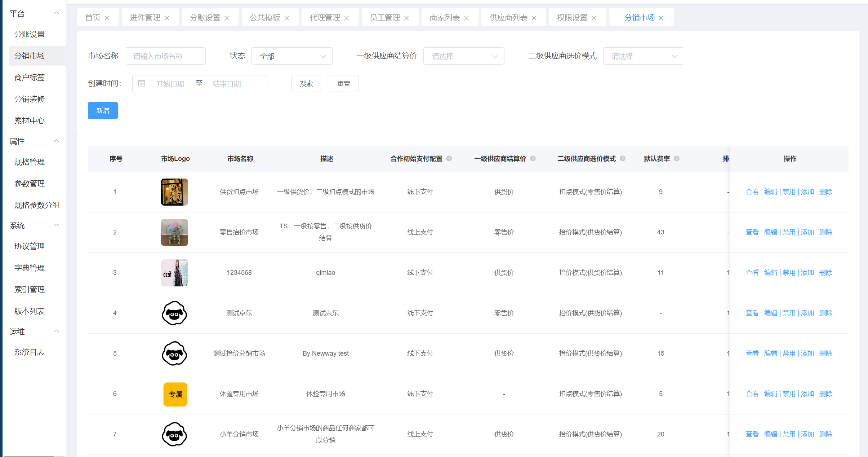Screen dimensions: 868x457
Task: Click the 搜索 button
Action: pos(306,83)
